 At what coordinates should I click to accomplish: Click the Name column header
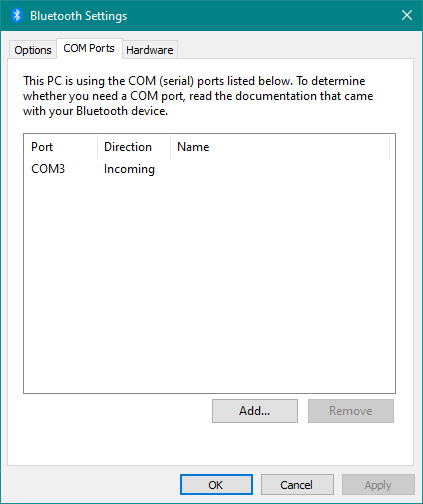click(280, 147)
